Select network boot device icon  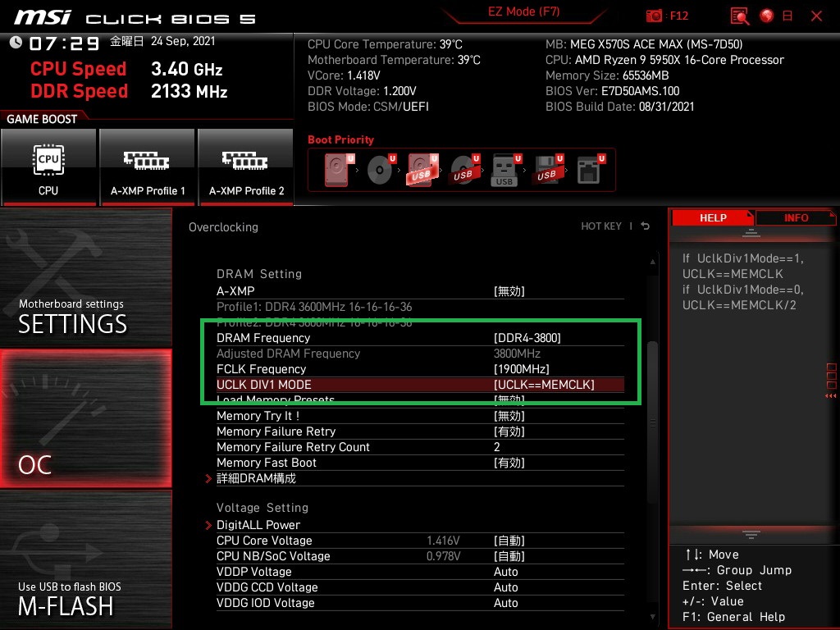click(x=591, y=171)
